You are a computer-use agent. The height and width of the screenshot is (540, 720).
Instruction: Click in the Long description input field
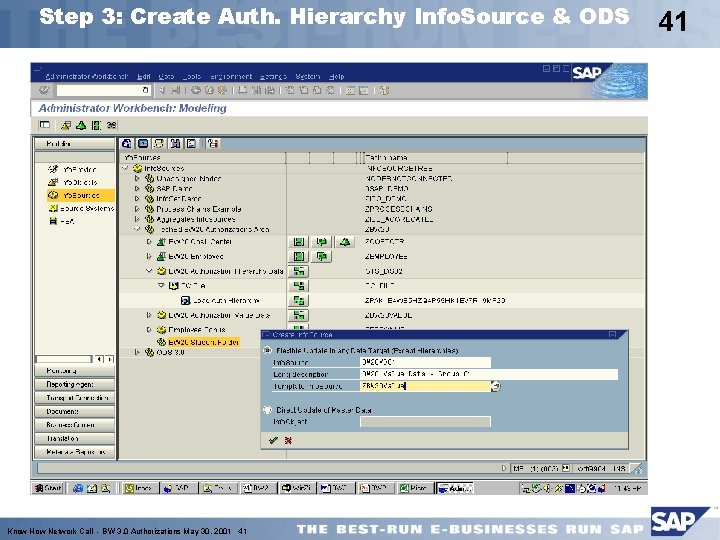489,374
